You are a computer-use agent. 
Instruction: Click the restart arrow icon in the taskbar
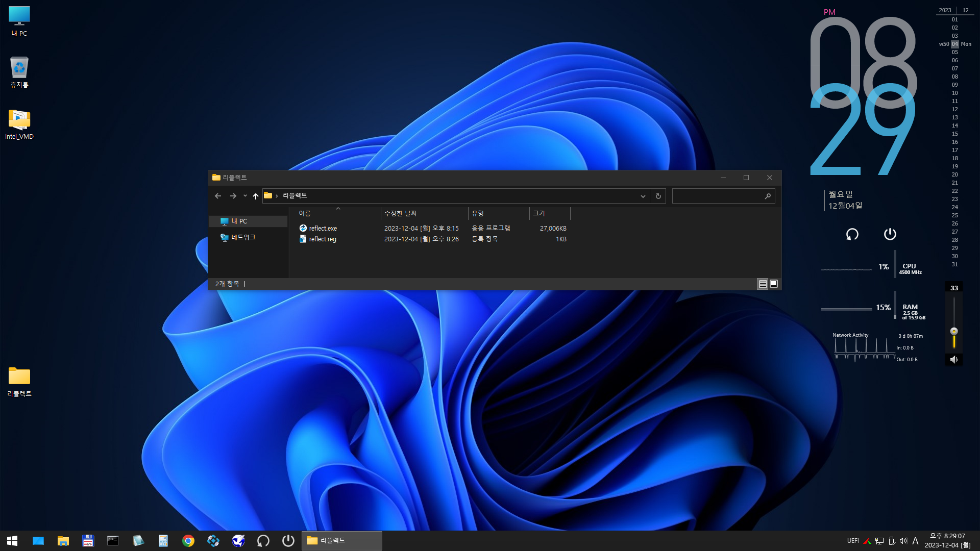pos(263,541)
